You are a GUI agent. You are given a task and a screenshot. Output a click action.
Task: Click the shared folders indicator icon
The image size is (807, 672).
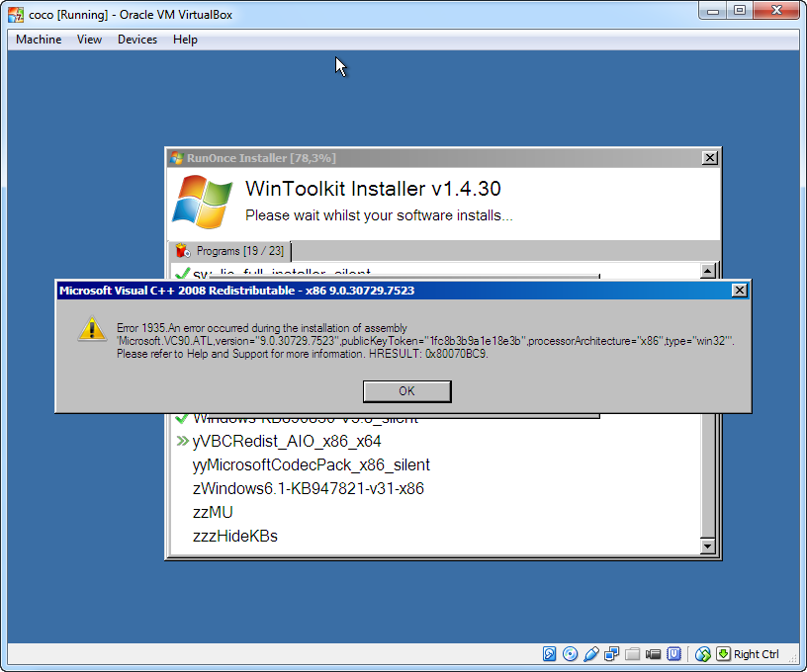pos(633,653)
